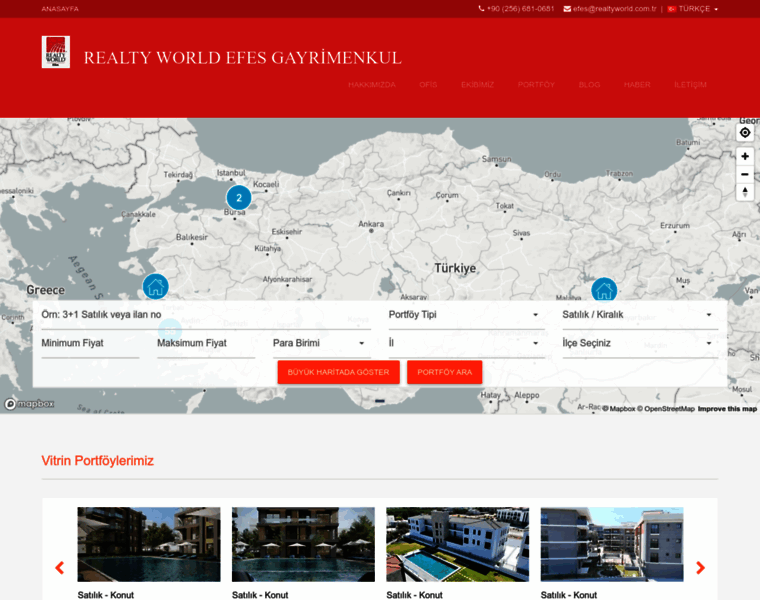Viewport: 760px width, 600px height.
Task: Go to ANASAYFA in the top bar
Action: pyautogui.click(x=60, y=9)
